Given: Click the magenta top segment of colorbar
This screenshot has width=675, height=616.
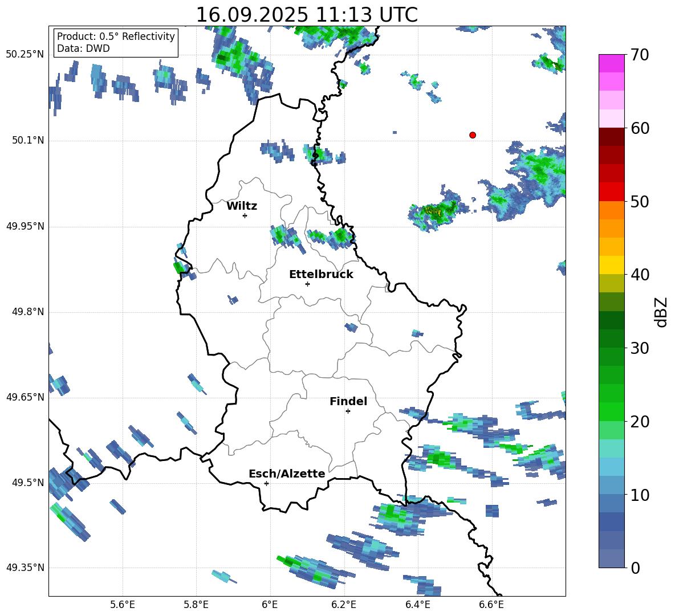Looking at the screenshot, I should click(611, 63).
